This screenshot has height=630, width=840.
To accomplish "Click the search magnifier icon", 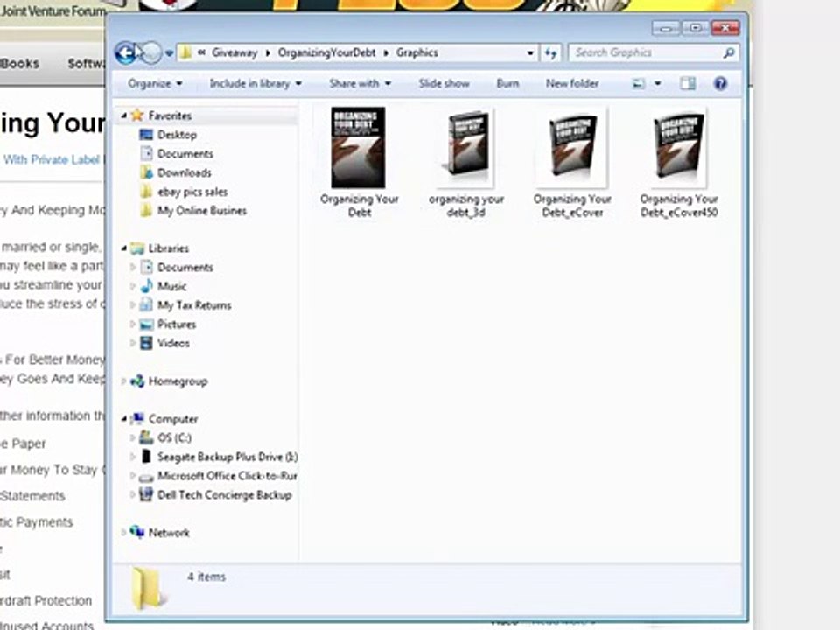I will tap(729, 52).
